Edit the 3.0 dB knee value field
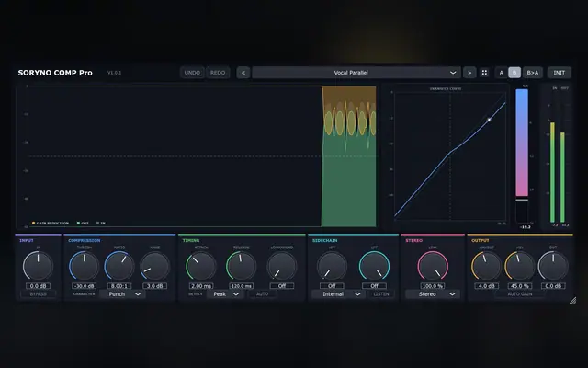This screenshot has height=368, width=588. [155, 286]
